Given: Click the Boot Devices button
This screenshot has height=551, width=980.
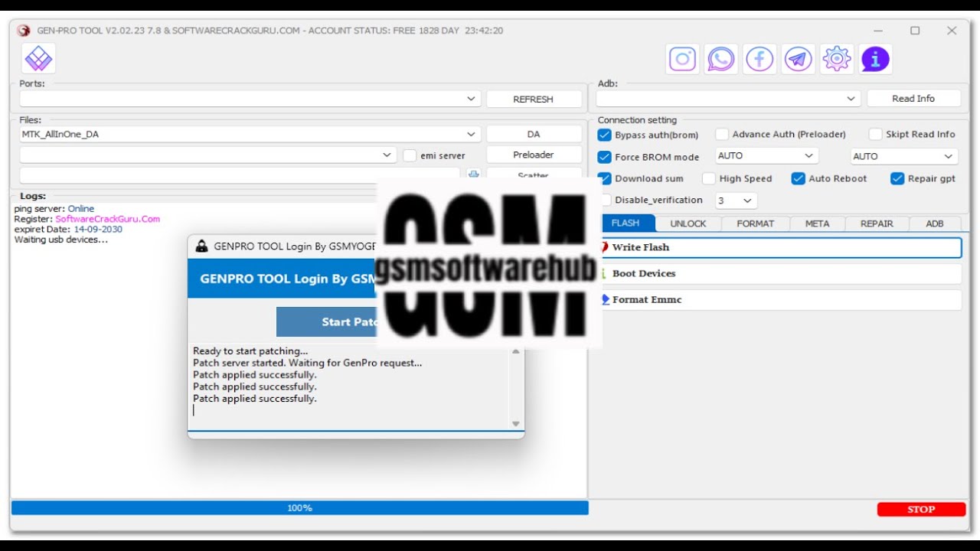Looking at the screenshot, I should pyautogui.click(x=782, y=273).
